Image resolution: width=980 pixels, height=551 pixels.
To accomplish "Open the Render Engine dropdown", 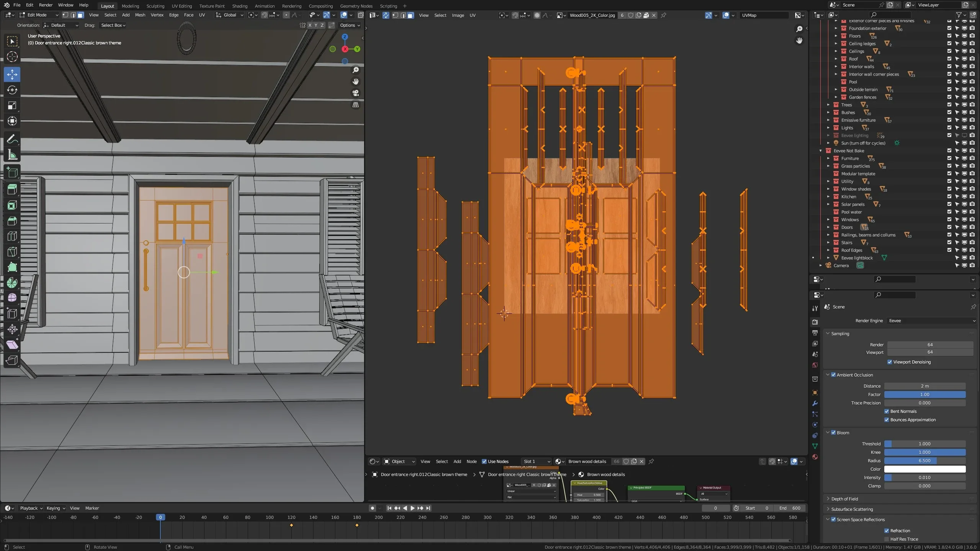I will tap(931, 321).
